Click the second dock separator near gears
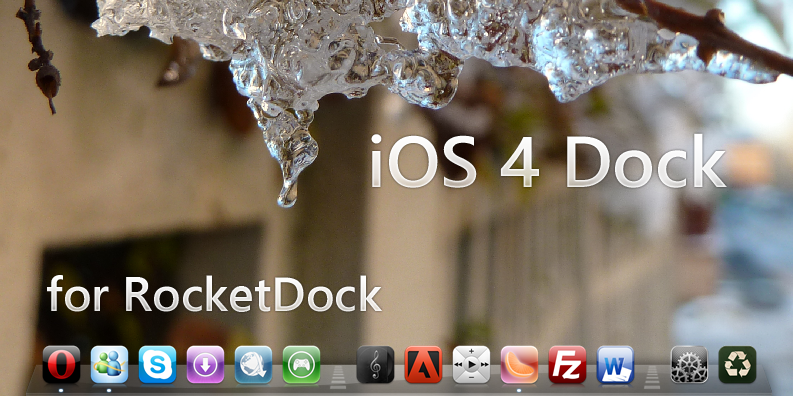The image size is (793, 396). click(x=652, y=377)
